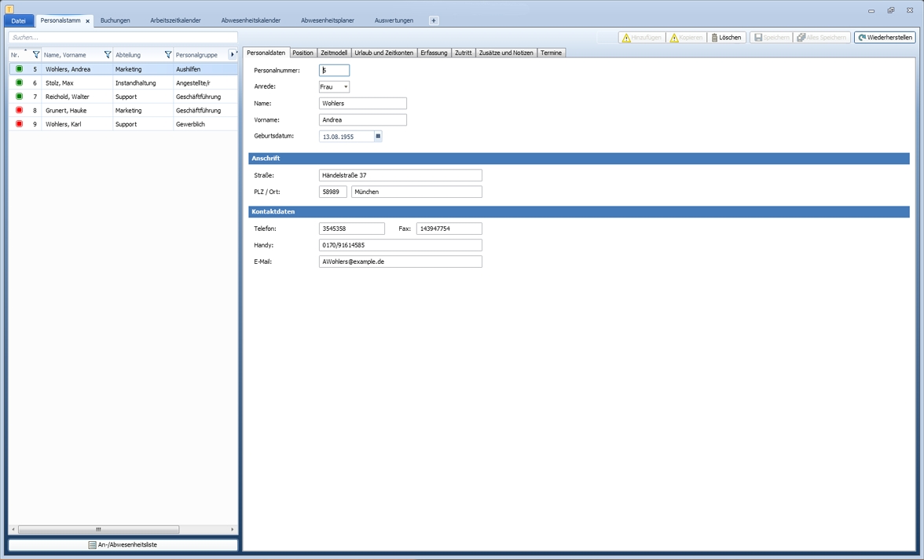Click the horizontal scrollbar thumb
924x560 pixels.
pos(98,529)
